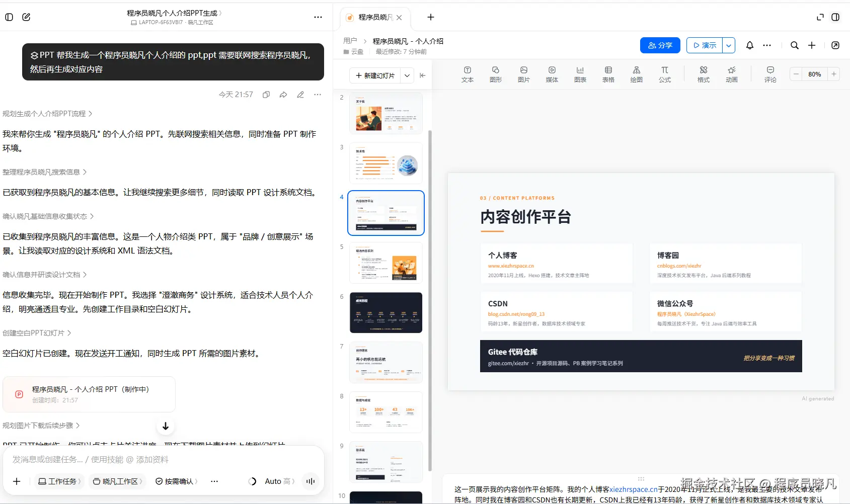Open the 评论 comments panel
This screenshot has width=850, height=504.
(770, 74)
